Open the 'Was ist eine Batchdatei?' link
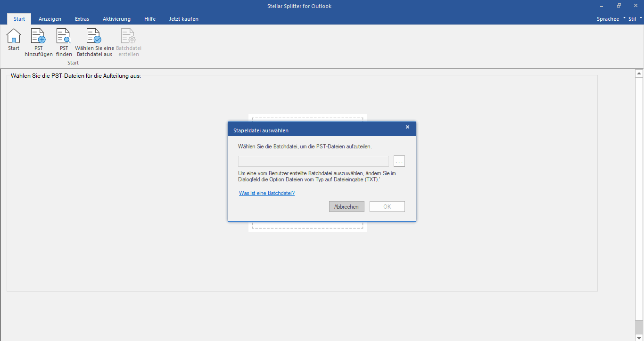Image resolution: width=644 pixels, height=341 pixels. 267,193
